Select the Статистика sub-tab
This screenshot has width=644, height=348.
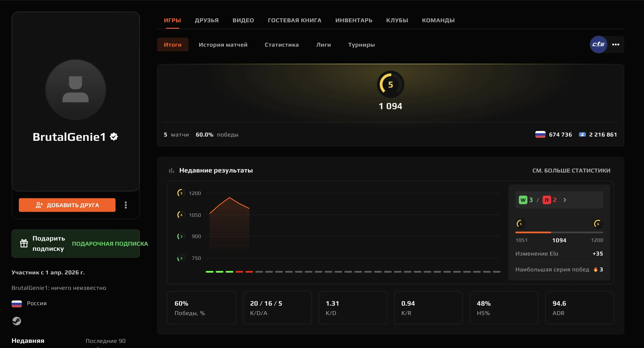(x=282, y=45)
